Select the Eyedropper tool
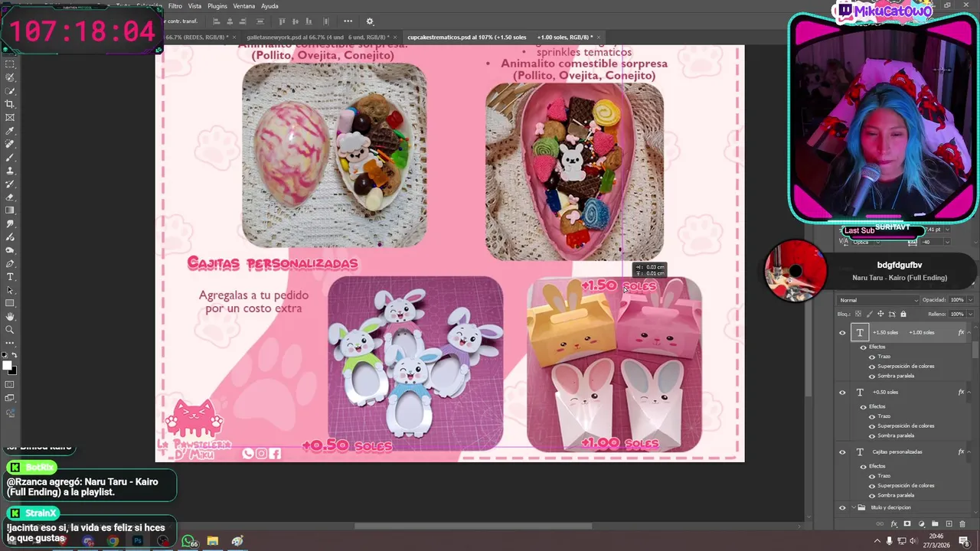Image resolution: width=980 pixels, height=551 pixels. pyautogui.click(x=10, y=131)
